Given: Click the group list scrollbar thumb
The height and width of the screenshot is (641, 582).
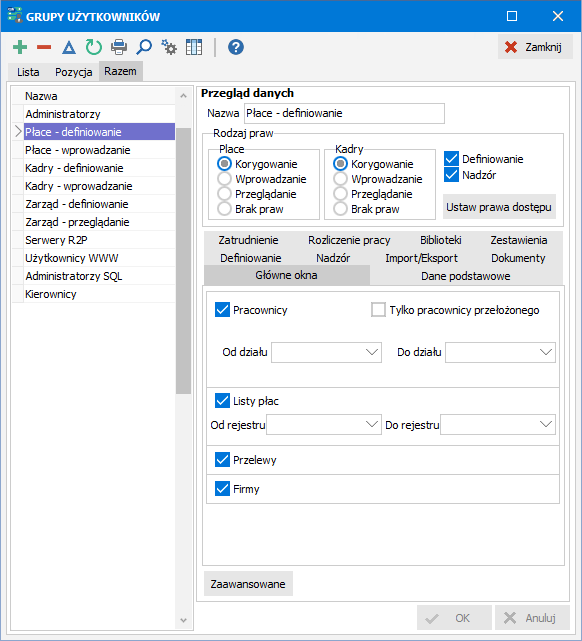Looking at the screenshot, I should point(184,261).
